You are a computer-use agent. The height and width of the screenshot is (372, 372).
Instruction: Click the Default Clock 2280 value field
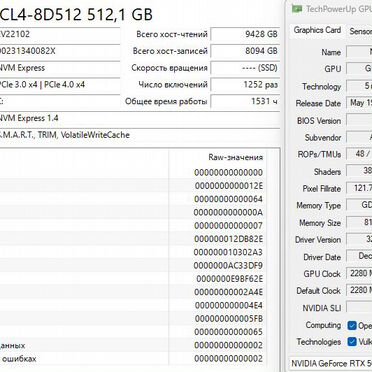click(x=359, y=290)
